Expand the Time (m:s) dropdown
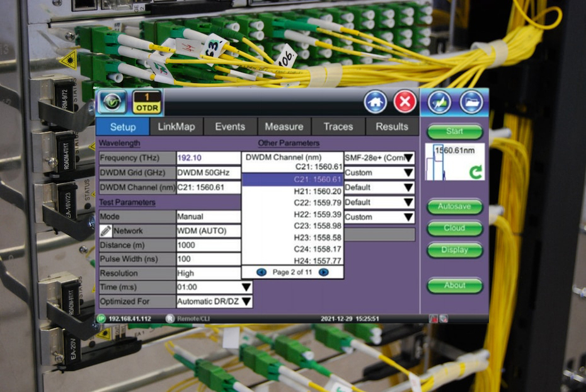 (x=246, y=287)
